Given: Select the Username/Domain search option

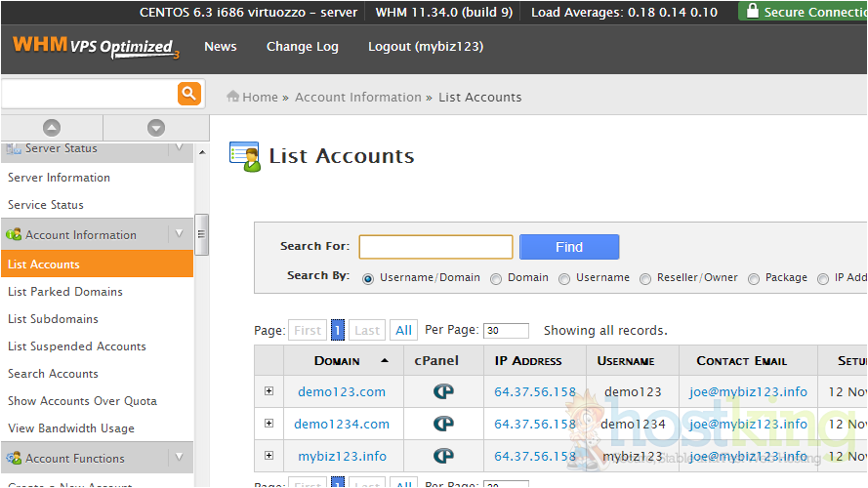Looking at the screenshot, I should click(368, 278).
